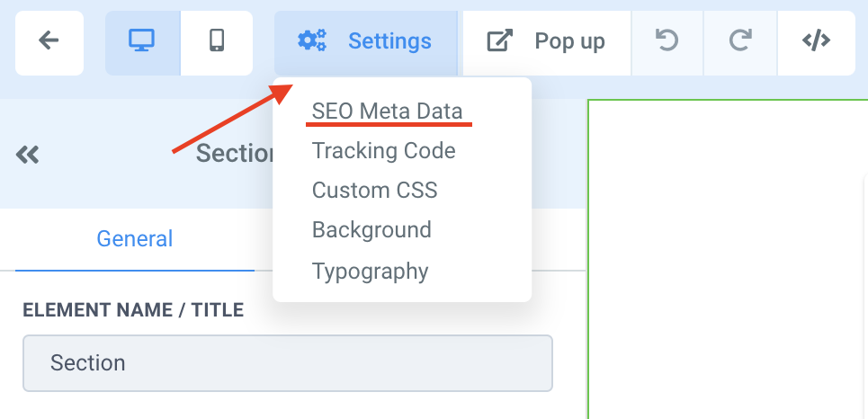Viewport: 868px width, 419px height.
Task: Redo the last undone change
Action: tap(740, 42)
